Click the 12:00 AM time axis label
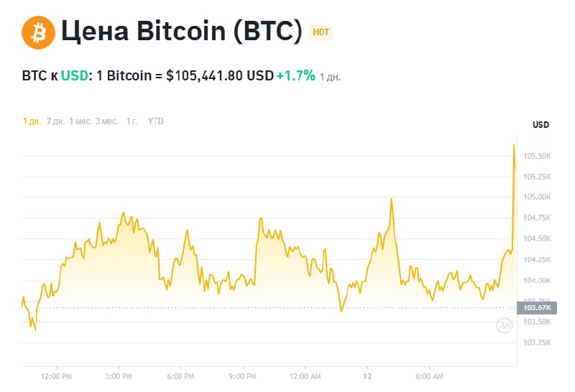 [304, 375]
